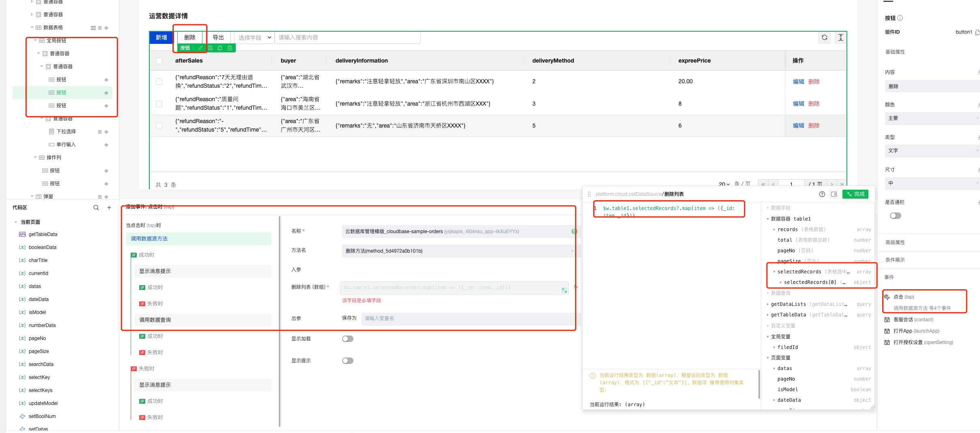Click the drag handle dots of the expression editor
This screenshot has height=433, width=980.
click(589, 194)
